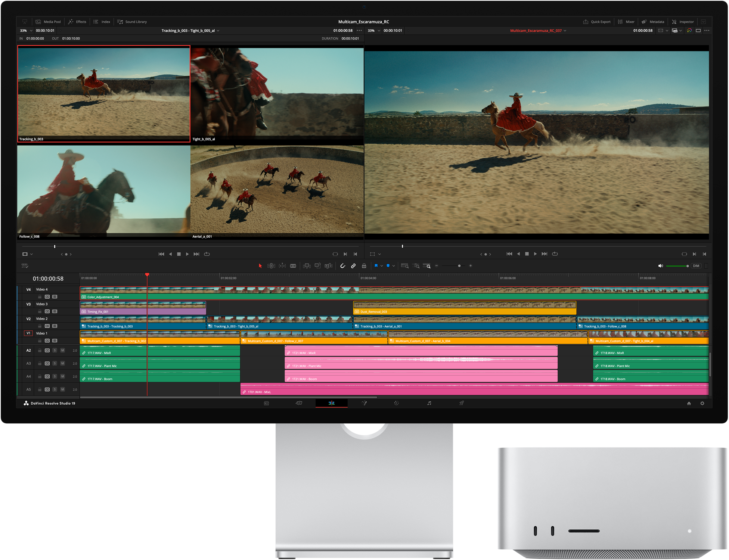Select the Blade edit mode tool
The image size is (729, 560).
293,266
